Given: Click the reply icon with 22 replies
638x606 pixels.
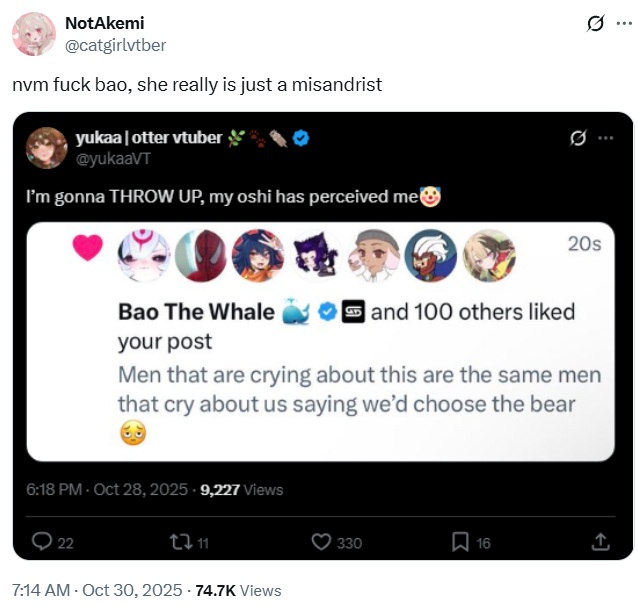Looking at the screenshot, I should click(x=42, y=542).
